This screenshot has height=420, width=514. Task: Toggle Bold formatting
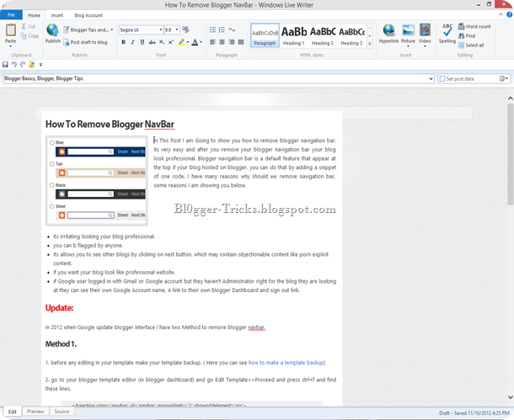123,42
